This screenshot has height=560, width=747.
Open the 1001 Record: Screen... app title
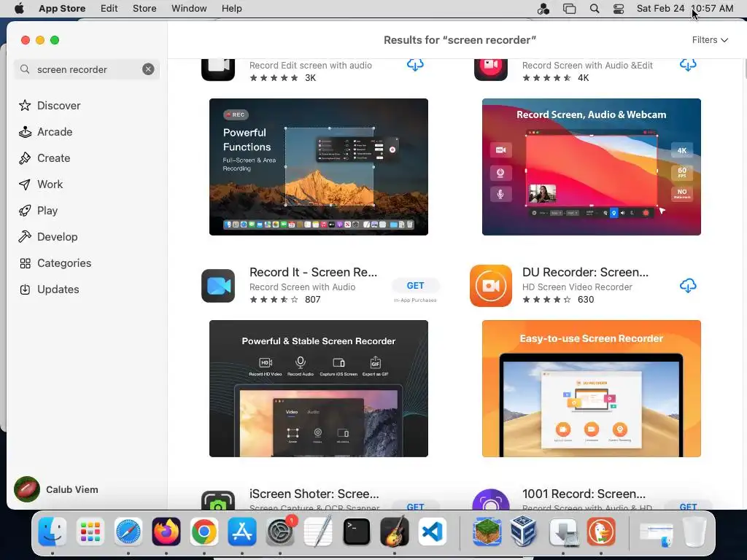[x=584, y=494]
